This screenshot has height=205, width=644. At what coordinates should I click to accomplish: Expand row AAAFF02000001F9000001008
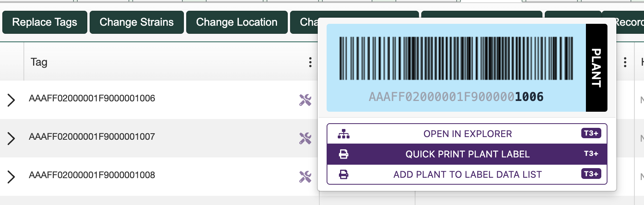[x=11, y=177]
